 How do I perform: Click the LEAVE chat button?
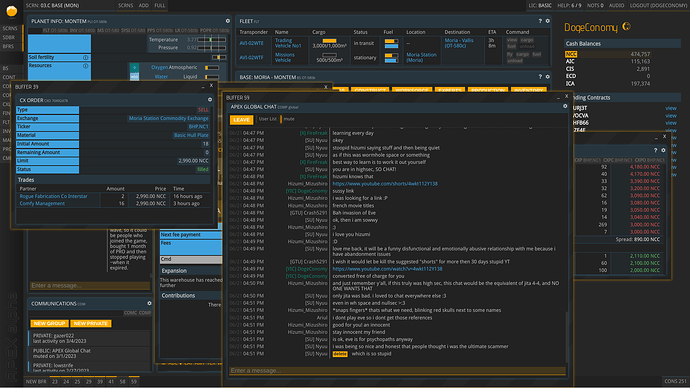[x=241, y=119]
